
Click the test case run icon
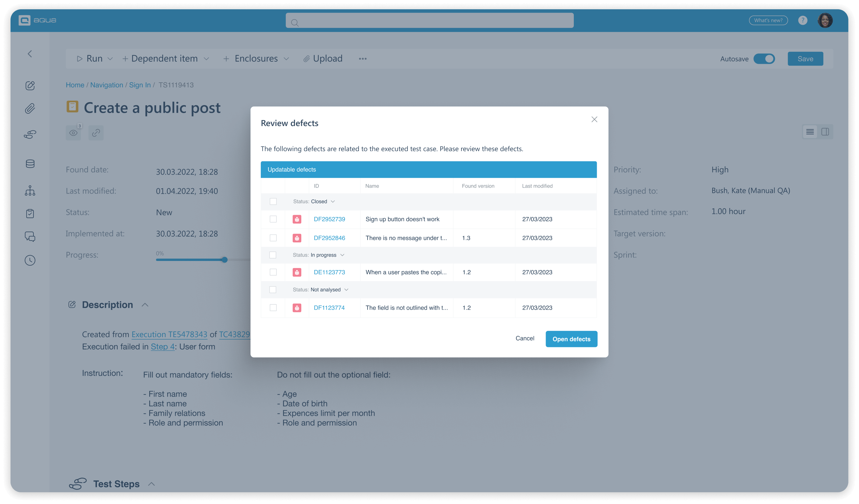(x=77, y=58)
